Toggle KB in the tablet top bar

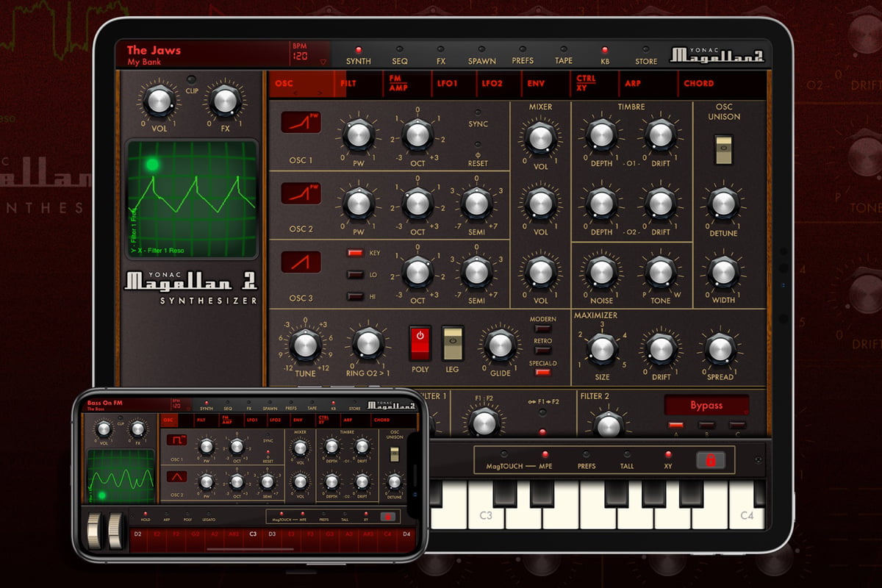tap(605, 56)
